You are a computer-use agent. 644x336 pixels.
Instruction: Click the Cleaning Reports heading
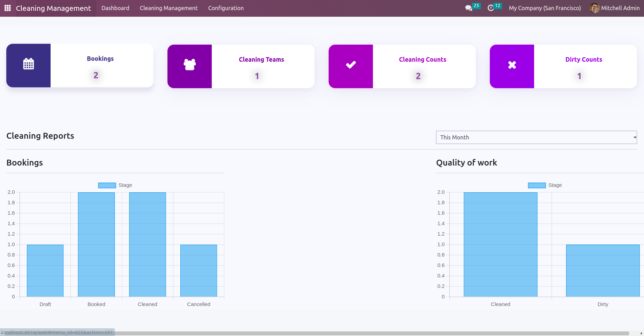coord(40,136)
